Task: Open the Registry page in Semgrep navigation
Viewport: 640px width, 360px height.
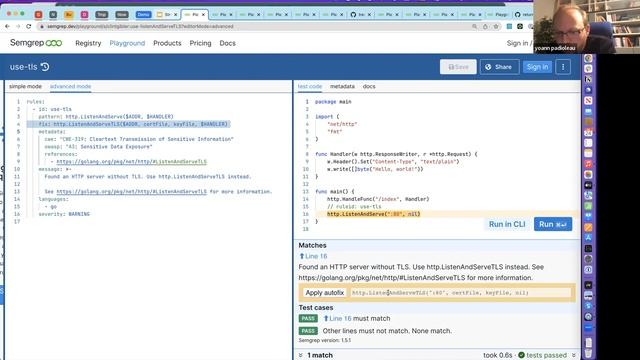Action: (x=88, y=43)
